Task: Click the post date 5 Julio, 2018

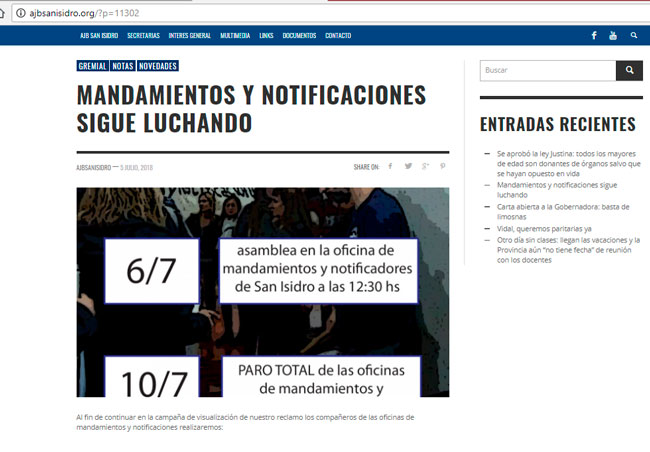Action: [x=136, y=168]
